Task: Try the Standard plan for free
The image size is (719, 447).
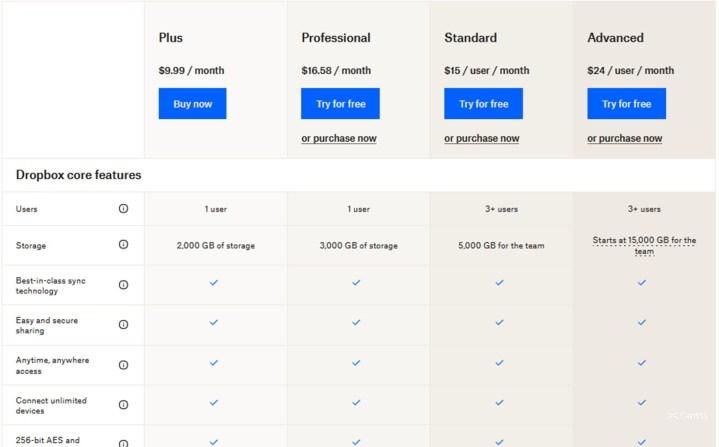Action: (483, 104)
